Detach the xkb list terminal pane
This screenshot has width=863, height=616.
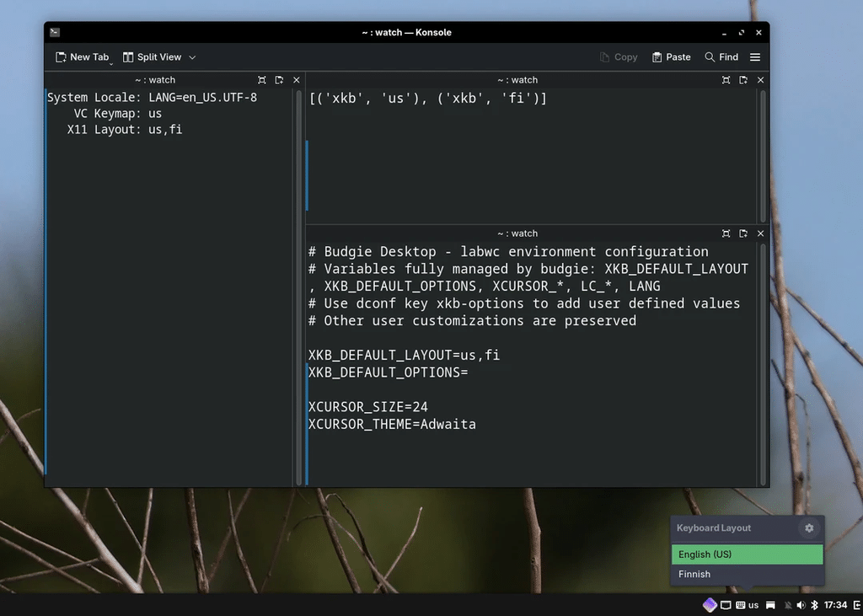coord(743,80)
